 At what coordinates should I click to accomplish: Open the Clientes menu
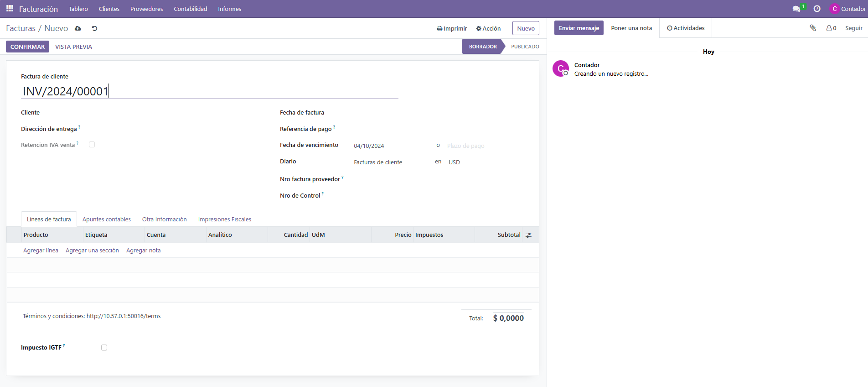tap(109, 9)
